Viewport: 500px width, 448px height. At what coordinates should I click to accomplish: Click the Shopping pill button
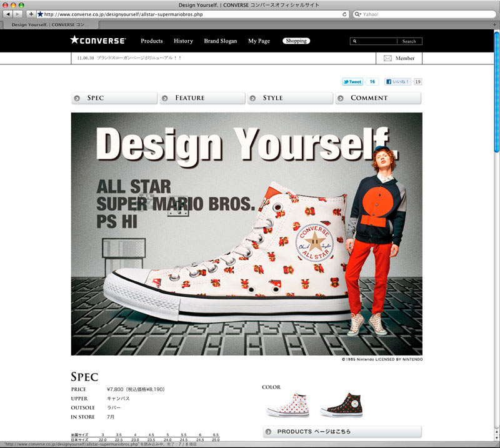coord(296,41)
